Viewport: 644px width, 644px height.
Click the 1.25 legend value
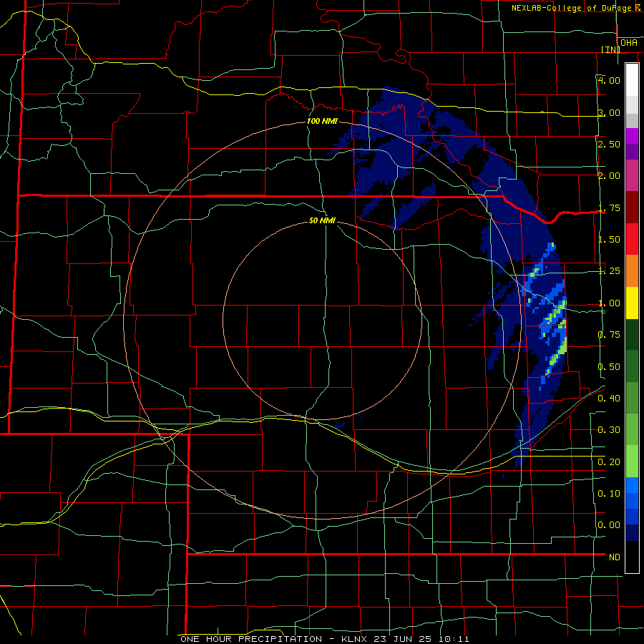tap(609, 271)
